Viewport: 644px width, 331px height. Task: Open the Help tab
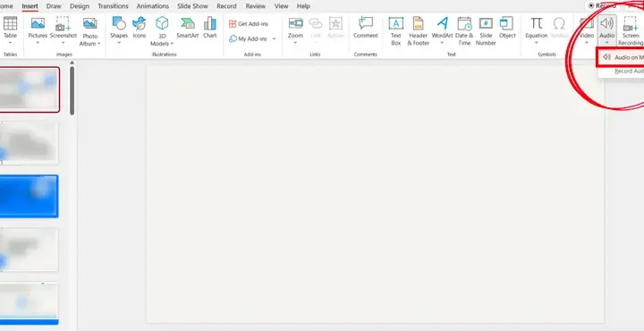[x=303, y=6]
